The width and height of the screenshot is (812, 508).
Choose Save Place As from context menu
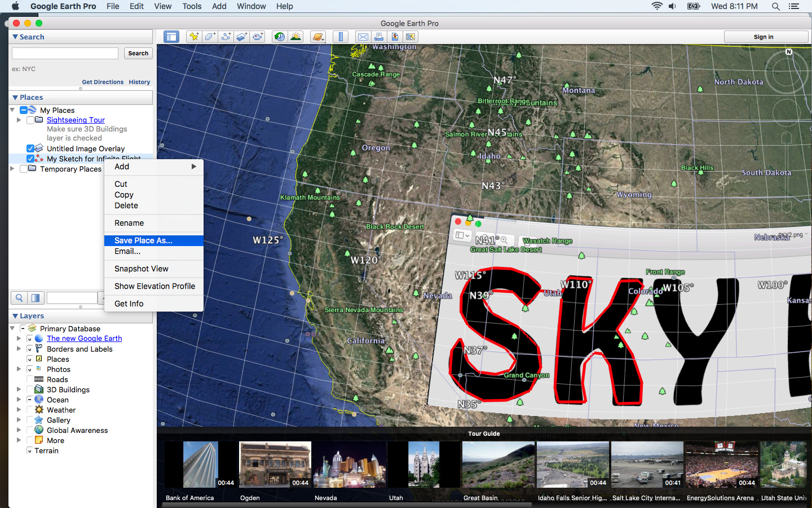pyautogui.click(x=154, y=240)
